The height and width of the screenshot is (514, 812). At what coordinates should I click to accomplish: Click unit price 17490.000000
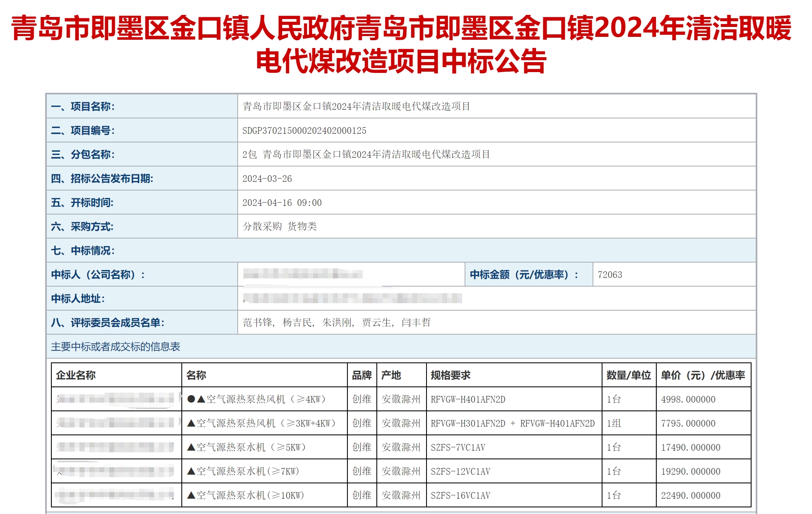(x=691, y=447)
